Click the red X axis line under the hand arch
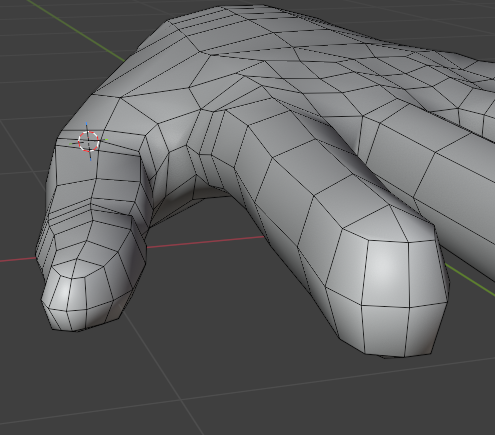This screenshot has height=435, width=495. pos(206,241)
